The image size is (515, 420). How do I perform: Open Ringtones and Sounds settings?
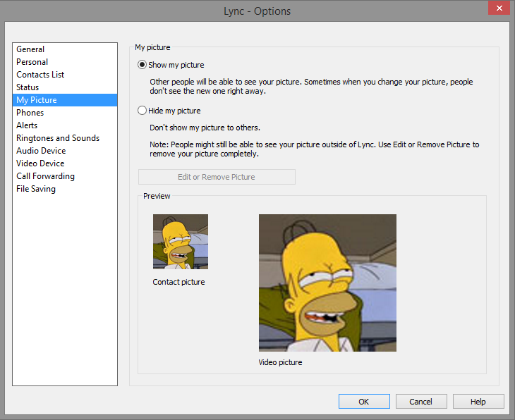coord(65,138)
